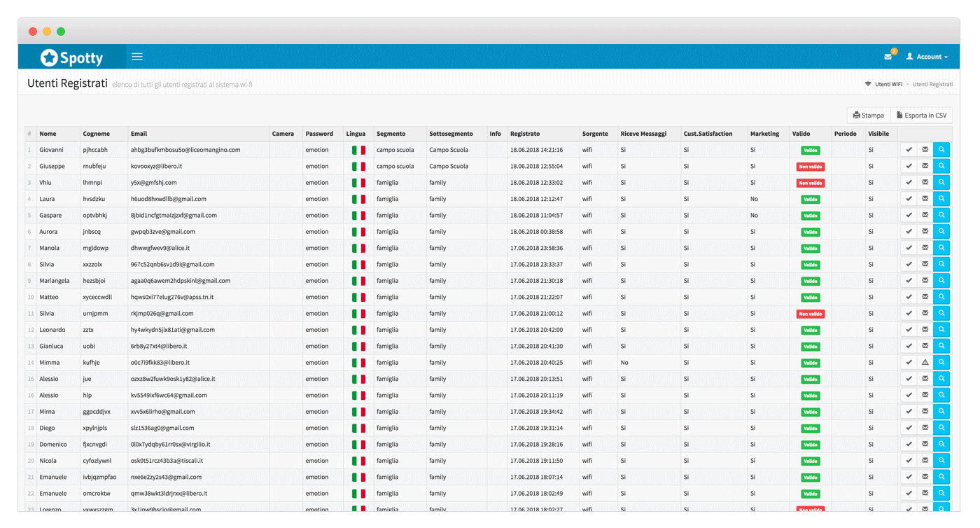View Leonardo's details with magnifier icon
This screenshot has height=528, width=980.
click(x=941, y=330)
